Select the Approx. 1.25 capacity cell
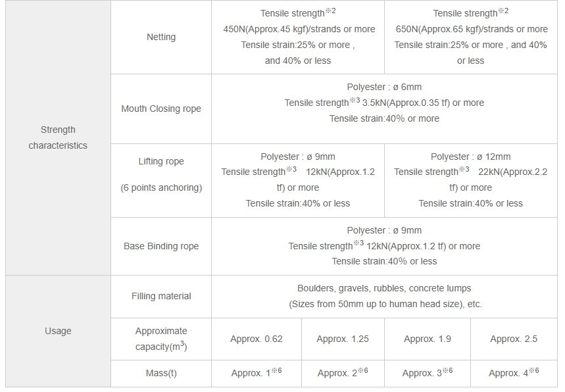This screenshot has width=565, height=392. [343, 339]
